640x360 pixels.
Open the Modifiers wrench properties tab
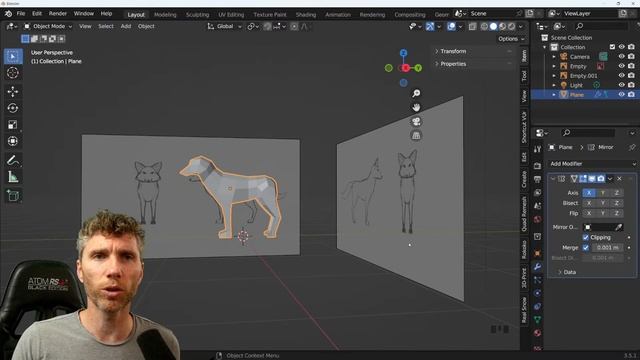click(538, 267)
